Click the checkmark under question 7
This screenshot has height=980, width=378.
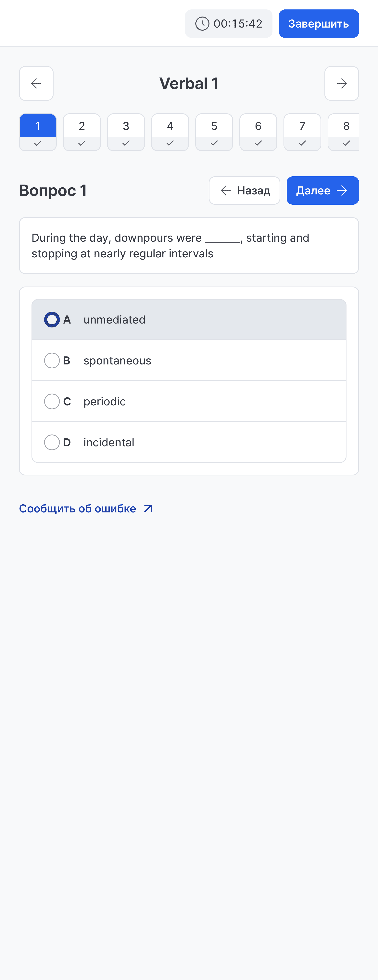coord(302,143)
